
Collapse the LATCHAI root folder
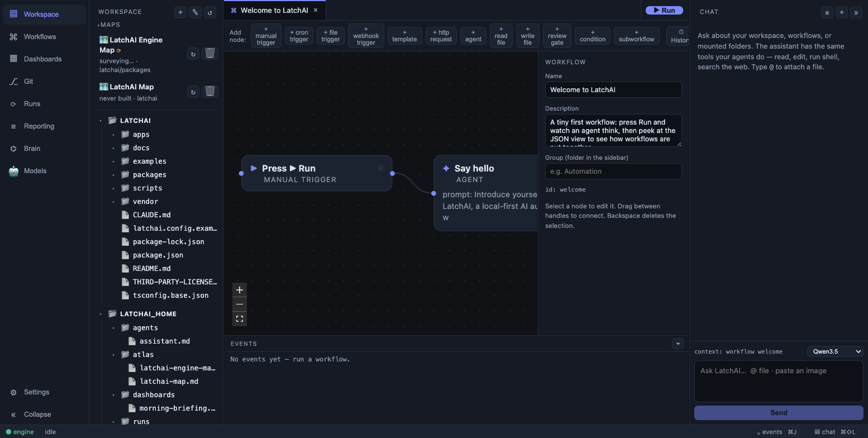pyautogui.click(x=101, y=121)
